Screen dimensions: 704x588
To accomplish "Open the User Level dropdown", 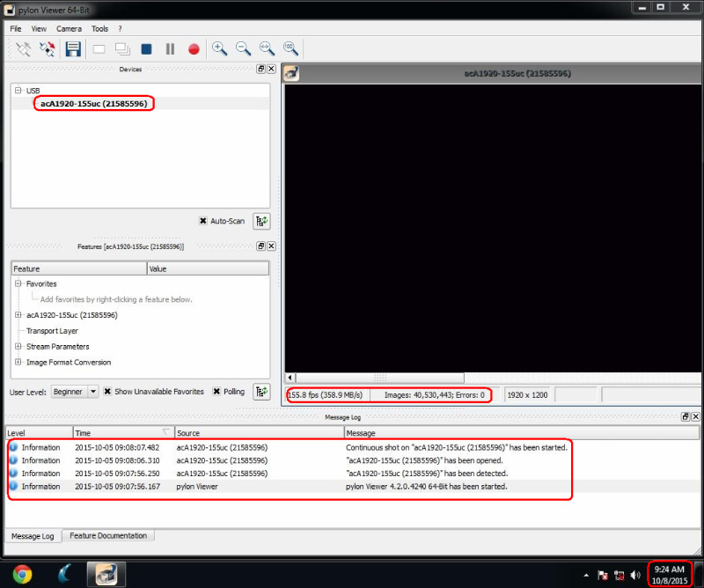I will tap(75, 392).
